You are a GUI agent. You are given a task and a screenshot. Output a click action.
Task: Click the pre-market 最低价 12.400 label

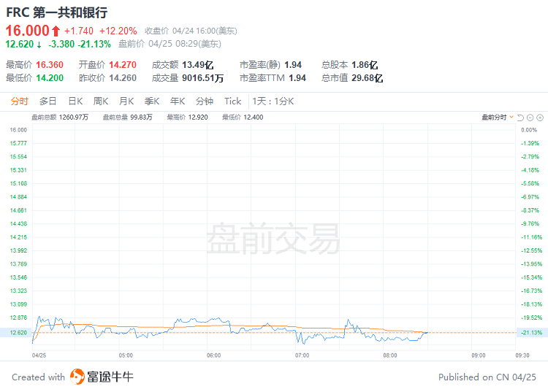(243, 118)
